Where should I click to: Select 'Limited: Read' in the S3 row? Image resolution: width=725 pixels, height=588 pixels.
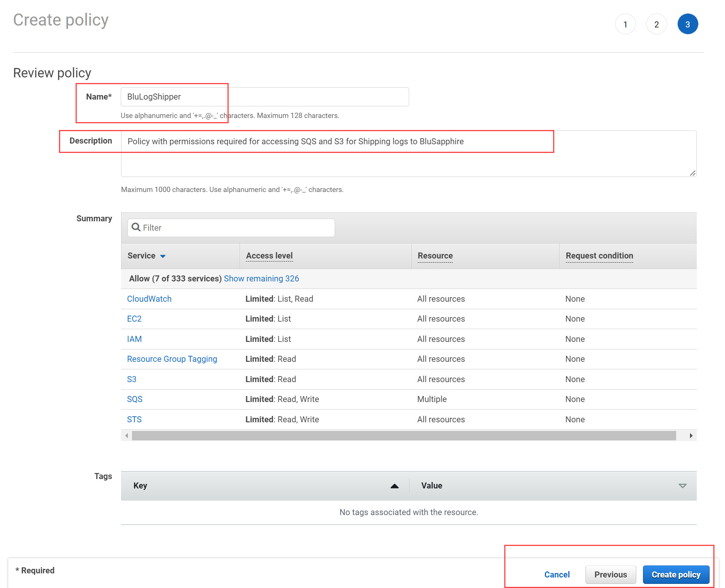pyautogui.click(x=271, y=379)
